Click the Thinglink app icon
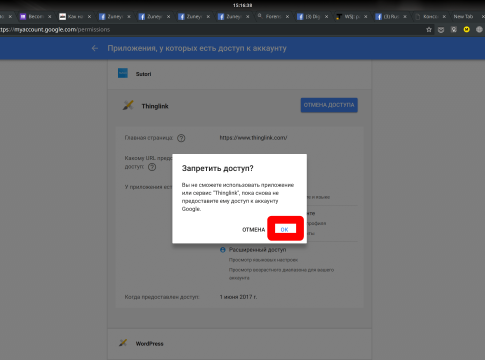Screen dimensions: 485x360 (128, 105)
